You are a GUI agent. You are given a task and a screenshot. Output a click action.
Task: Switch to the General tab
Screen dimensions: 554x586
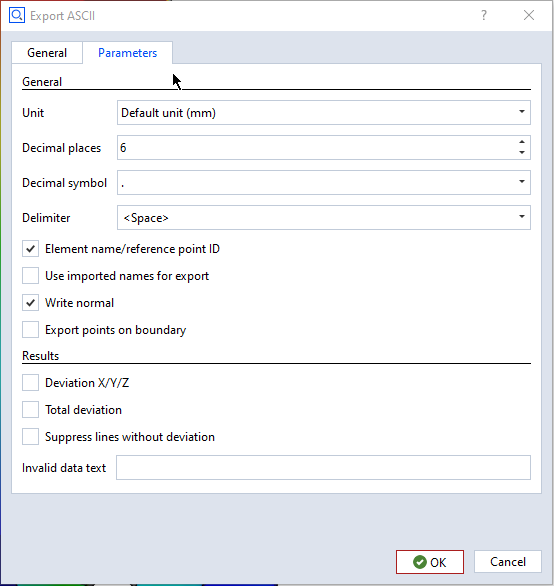[x=47, y=53]
